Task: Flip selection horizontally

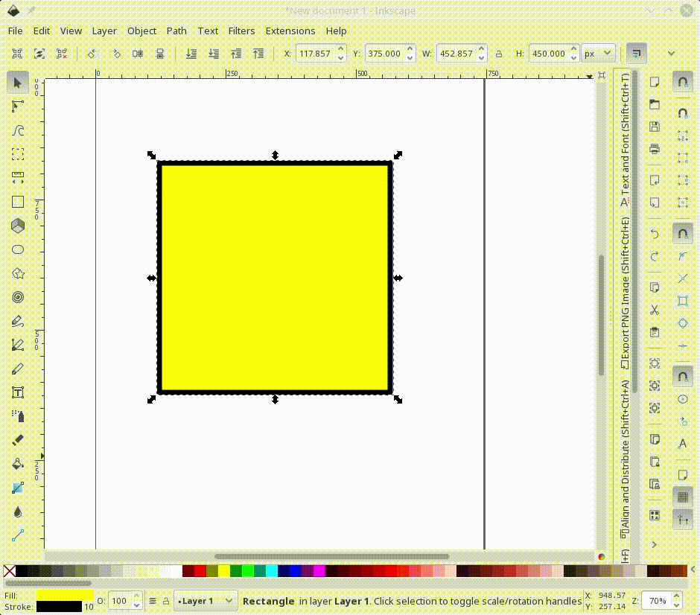Action: coord(138,54)
